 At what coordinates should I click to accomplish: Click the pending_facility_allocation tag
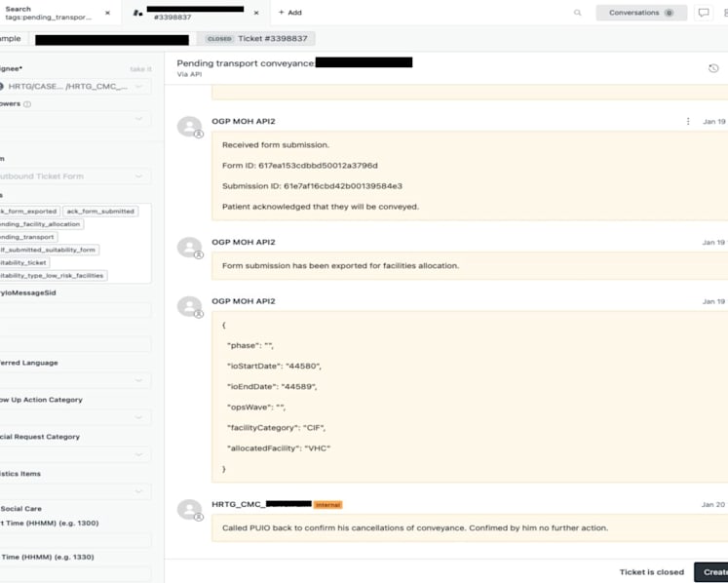point(41,224)
